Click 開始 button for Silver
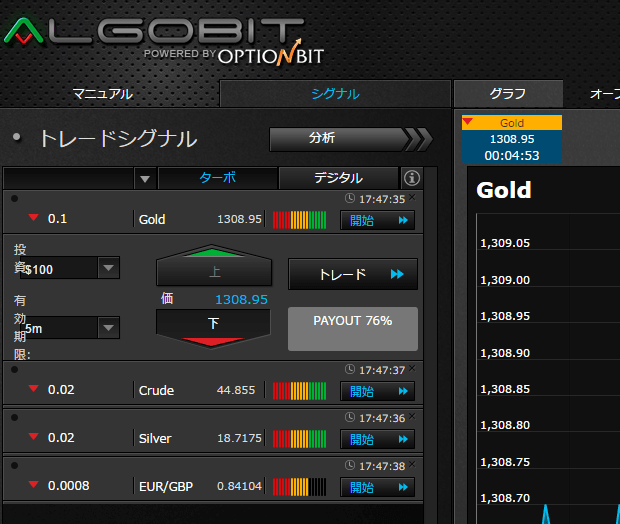This screenshot has height=524, width=620. pos(378,439)
